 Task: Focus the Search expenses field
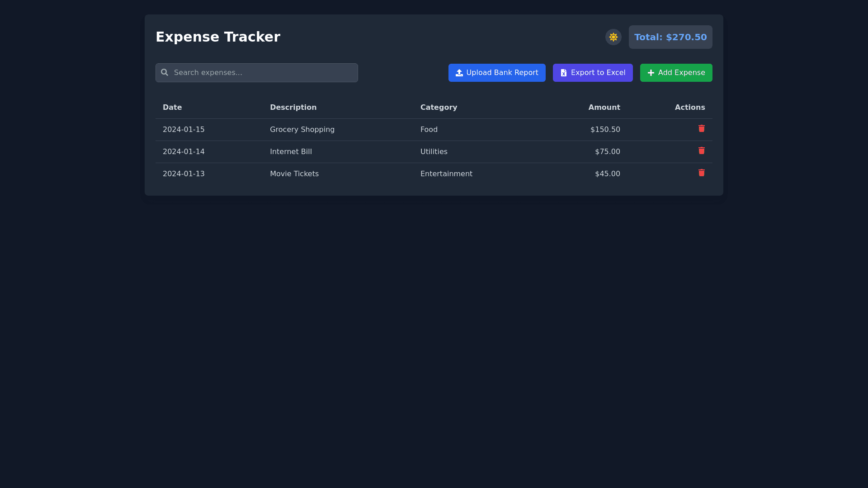262,73
